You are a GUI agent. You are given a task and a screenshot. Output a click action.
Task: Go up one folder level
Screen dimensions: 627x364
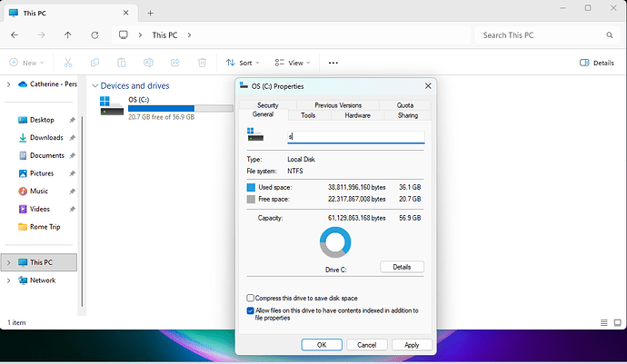point(68,35)
